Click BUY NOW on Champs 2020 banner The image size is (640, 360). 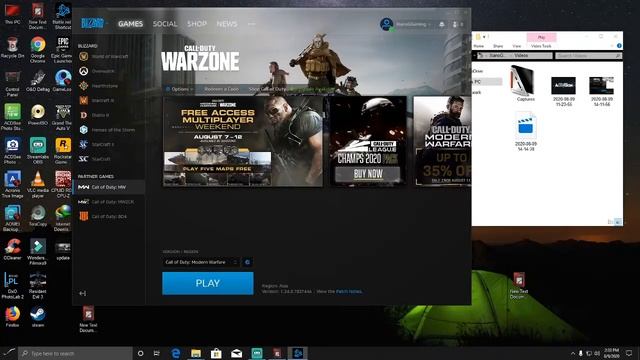pos(368,174)
